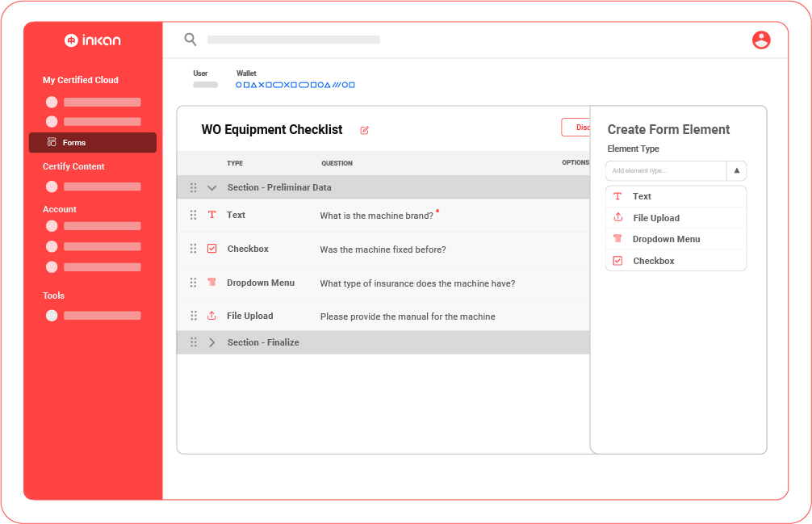Collapse the Section - Preliminar Data chevron
This screenshot has height=524, width=812.
211,187
